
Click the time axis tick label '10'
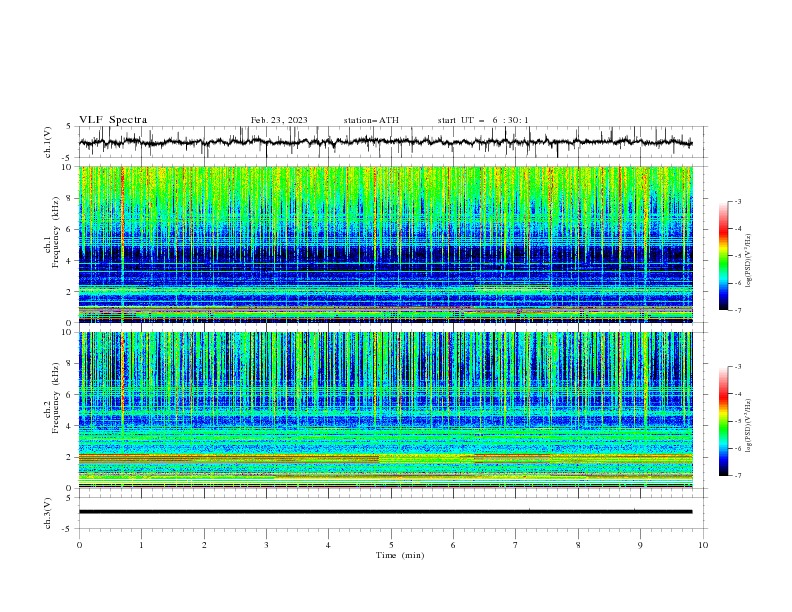703,545
